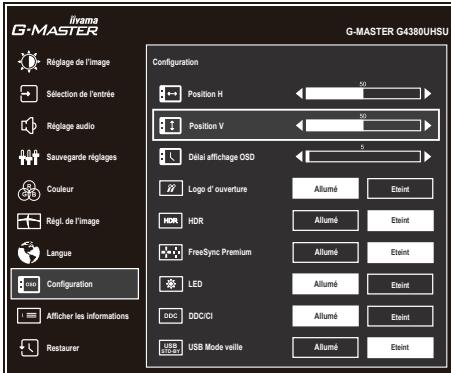
Task: Click the Position V slider bar
Action: (x=363, y=126)
